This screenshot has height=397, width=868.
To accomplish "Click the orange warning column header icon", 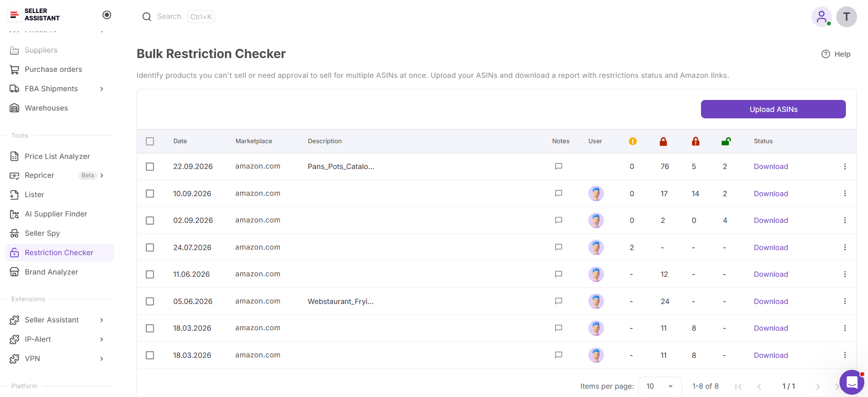I will coord(633,141).
